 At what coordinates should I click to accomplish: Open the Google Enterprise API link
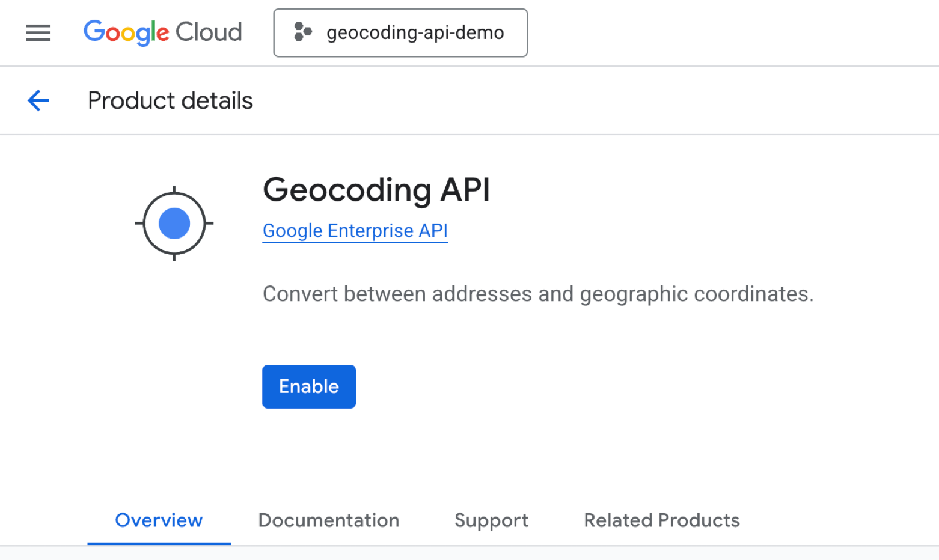(x=355, y=230)
